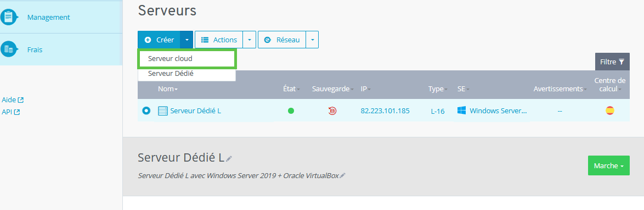Click the Windows logo in SE column
The width and height of the screenshot is (644, 210).
pos(462,110)
